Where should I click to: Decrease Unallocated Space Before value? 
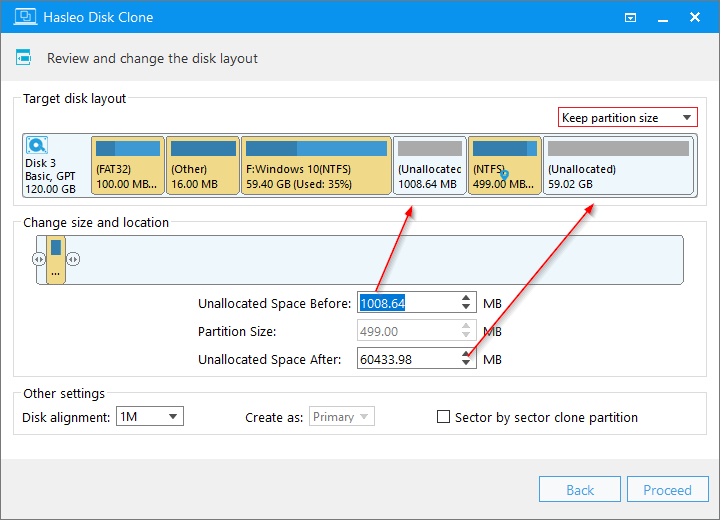pos(466,307)
